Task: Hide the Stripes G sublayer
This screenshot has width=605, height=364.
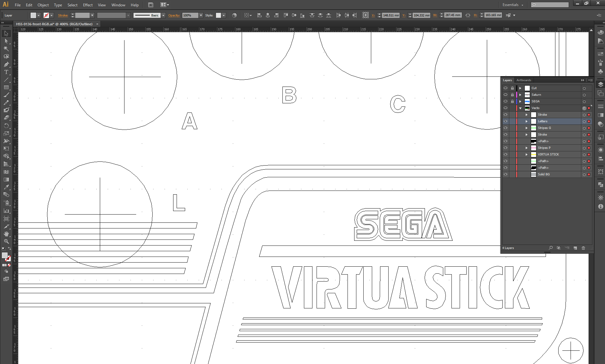Action: [505, 128]
